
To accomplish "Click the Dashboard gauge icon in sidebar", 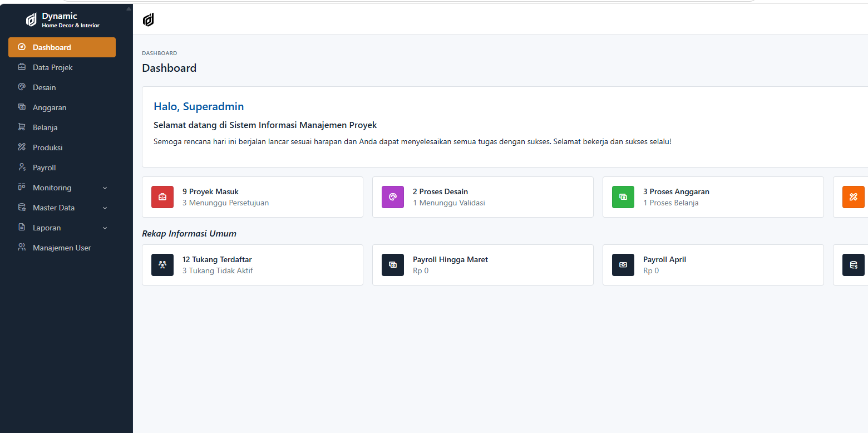I will 22,47.
